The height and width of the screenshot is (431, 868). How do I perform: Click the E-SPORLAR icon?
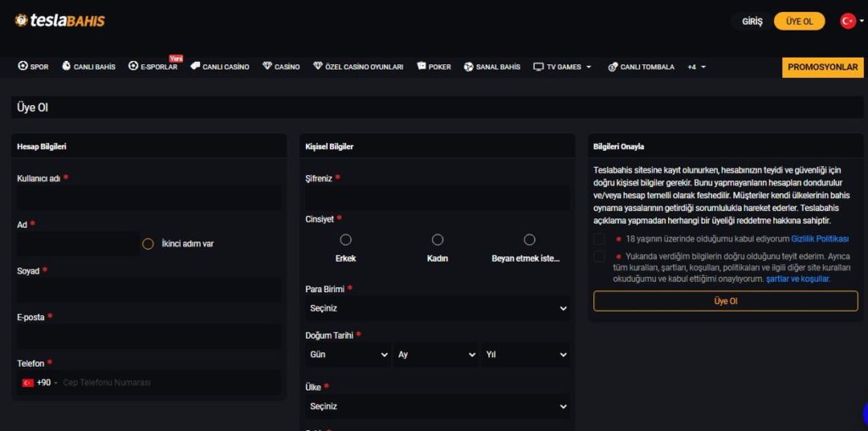point(133,66)
